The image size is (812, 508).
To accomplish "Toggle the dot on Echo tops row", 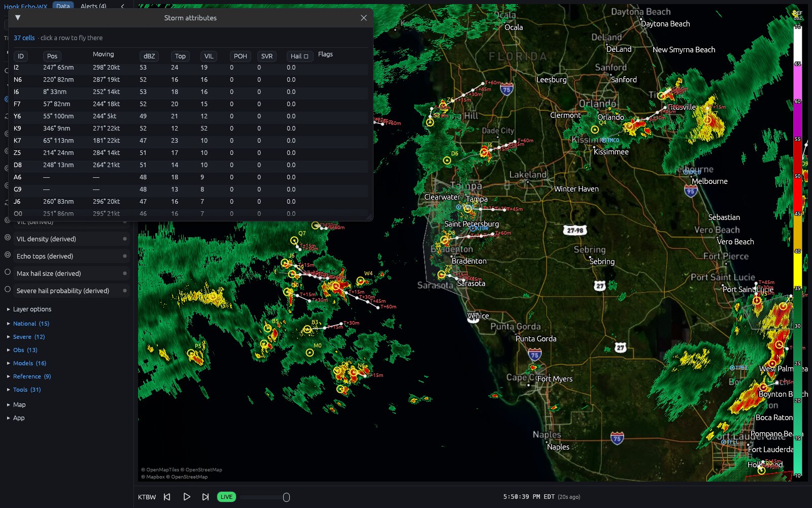I will (125, 256).
